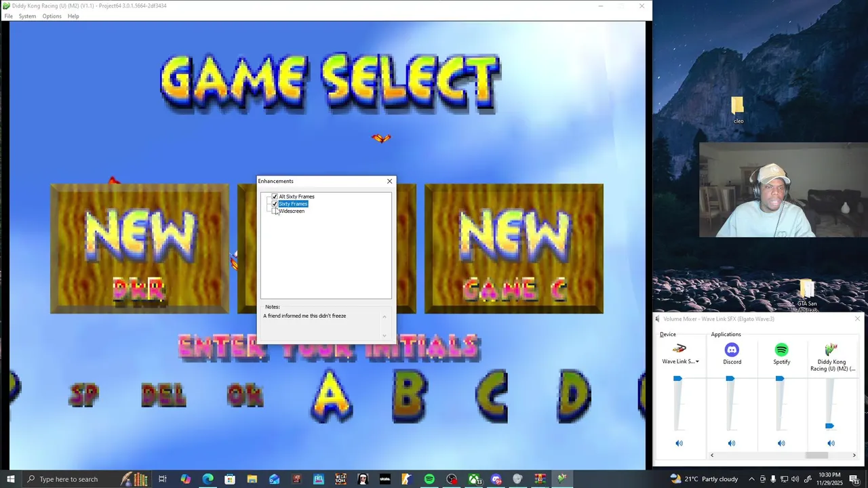This screenshot has height=488, width=868.
Task: Select the 'Sixty Frames' list label
Action: pyautogui.click(x=293, y=204)
